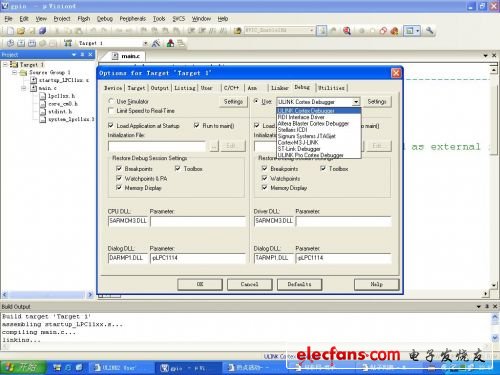Click the Target Options toolbar icon

point(156,43)
